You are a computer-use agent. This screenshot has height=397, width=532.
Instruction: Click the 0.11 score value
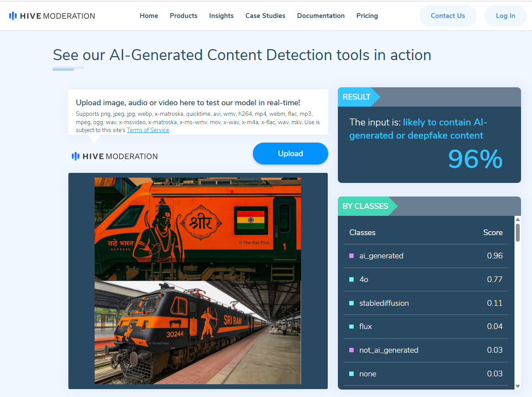(x=495, y=303)
